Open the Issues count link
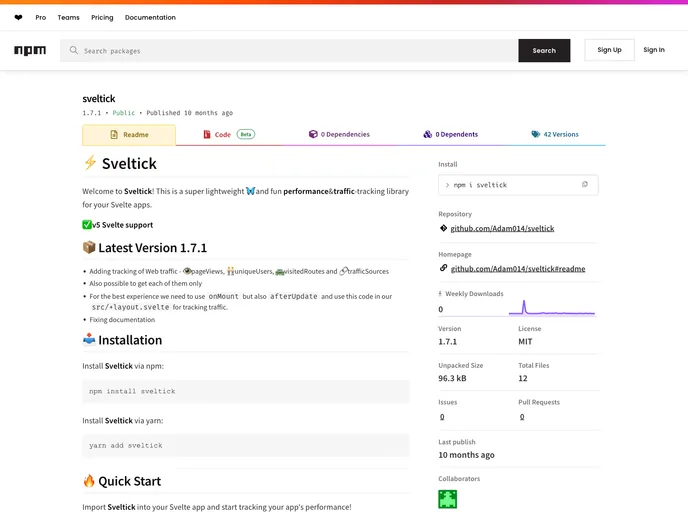Image resolution: width=688 pixels, height=512 pixels. click(x=442, y=416)
